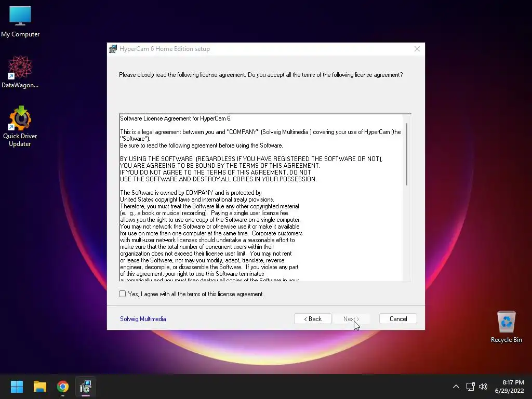This screenshot has height=399, width=532.
Task: Show hidden system tray icons
Action: tap(456, 387)
